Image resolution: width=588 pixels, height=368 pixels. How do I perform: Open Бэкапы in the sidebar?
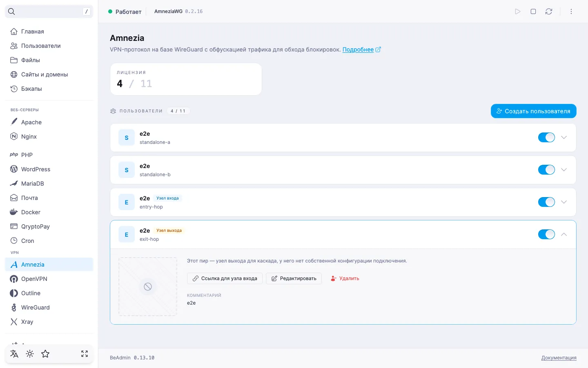click(x=49, y=89)
